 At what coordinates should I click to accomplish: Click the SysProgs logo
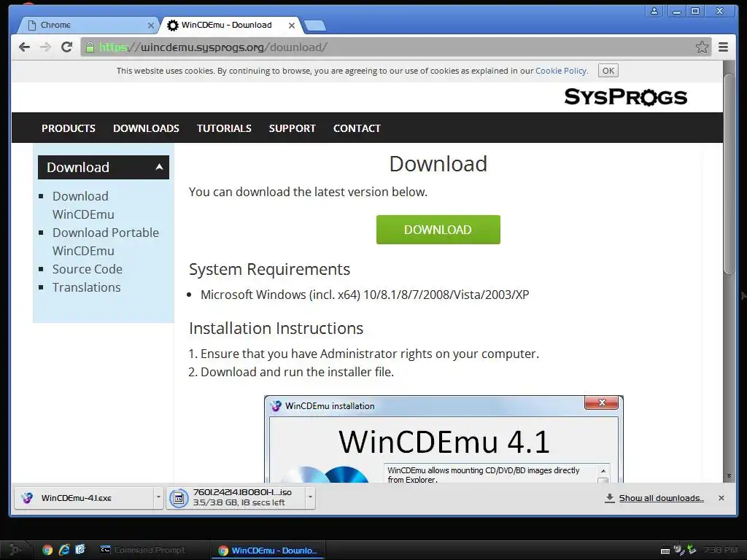(x=625, y=97)
